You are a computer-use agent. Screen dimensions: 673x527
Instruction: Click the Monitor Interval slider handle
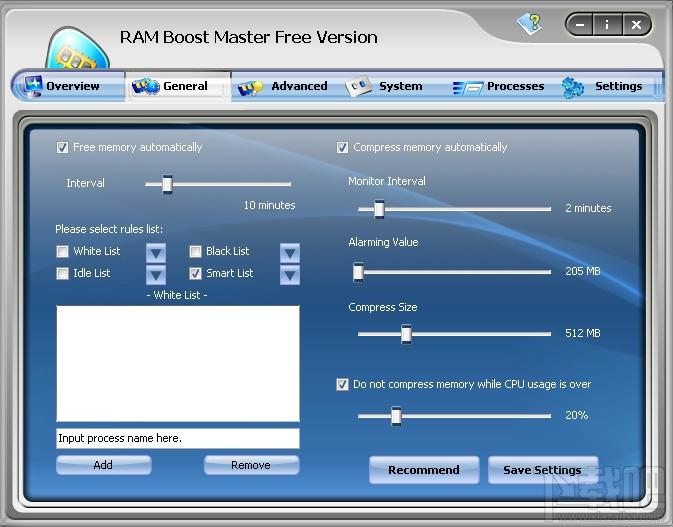tap(379, 209)
